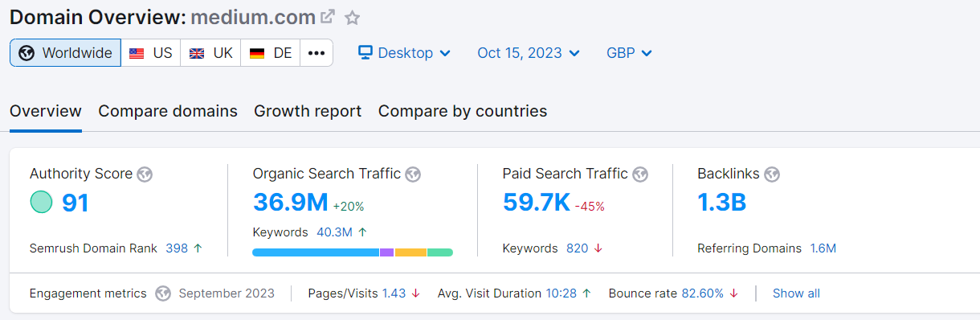980x320 pixels.
Task: Click the September 2023 label
Action: [x=227, y=293]
